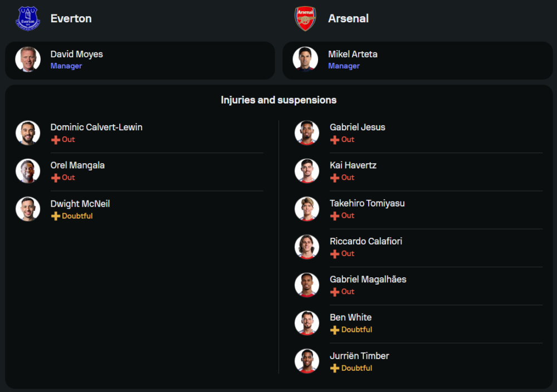Click Manager label under Mikel Arteta
The image size is (557, 392).
coord(344,66)
